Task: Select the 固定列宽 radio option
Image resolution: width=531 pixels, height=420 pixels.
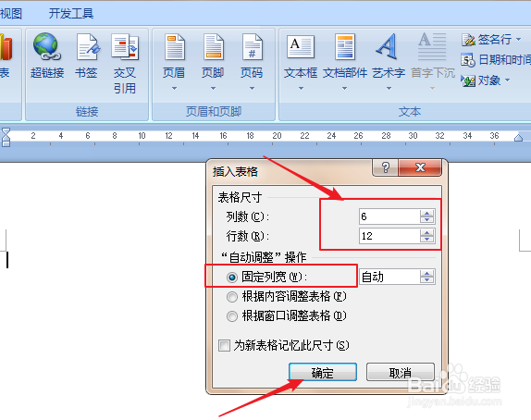Action: pos(232,278)
